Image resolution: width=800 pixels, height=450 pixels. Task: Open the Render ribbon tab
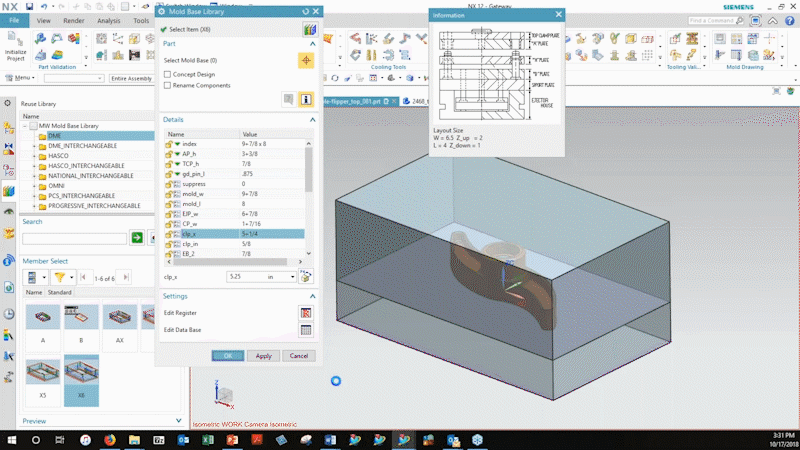73,20
